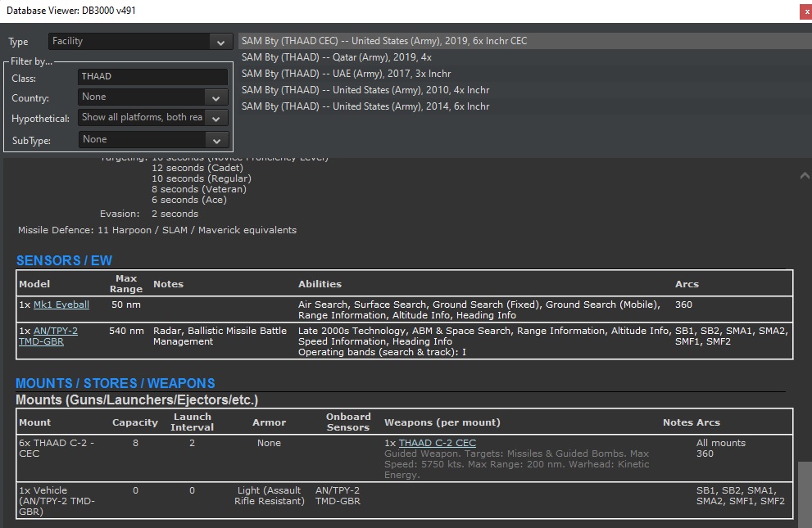Choose SAM Bty (THAAD) United States 2014
The image size is (812, 528).
click(365, 106)
